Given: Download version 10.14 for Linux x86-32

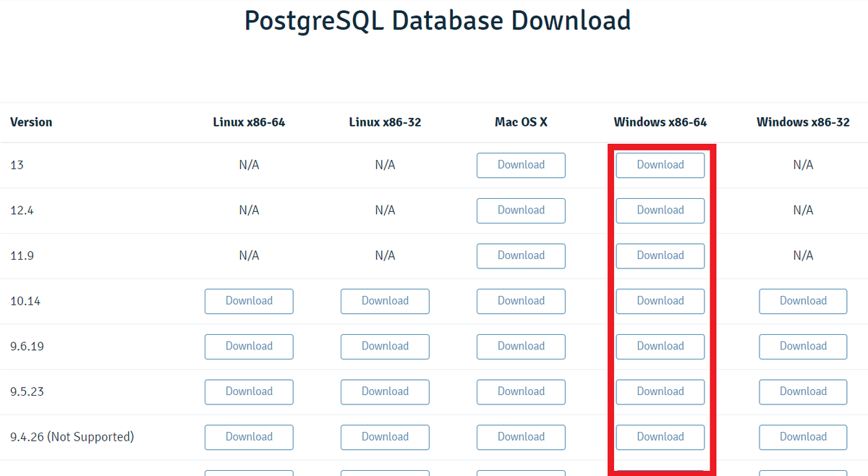Looking at the screenshot, I should pyautogui.click(x=385, y=301).
